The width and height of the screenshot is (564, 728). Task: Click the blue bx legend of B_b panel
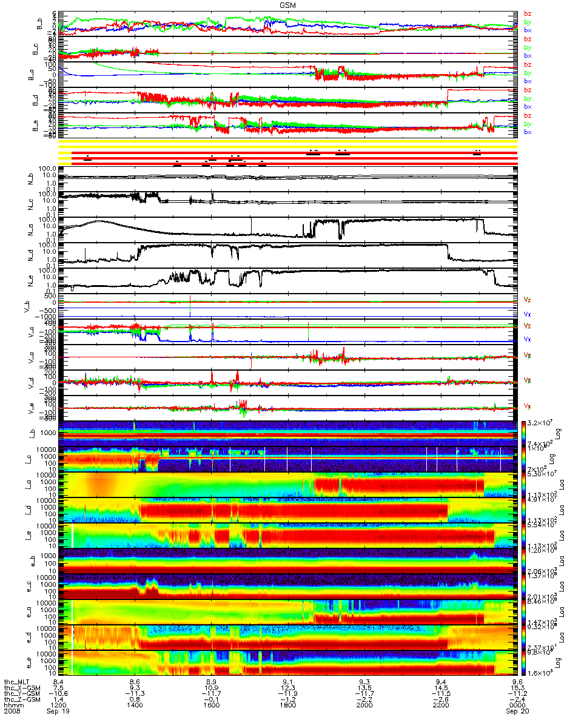528,30
